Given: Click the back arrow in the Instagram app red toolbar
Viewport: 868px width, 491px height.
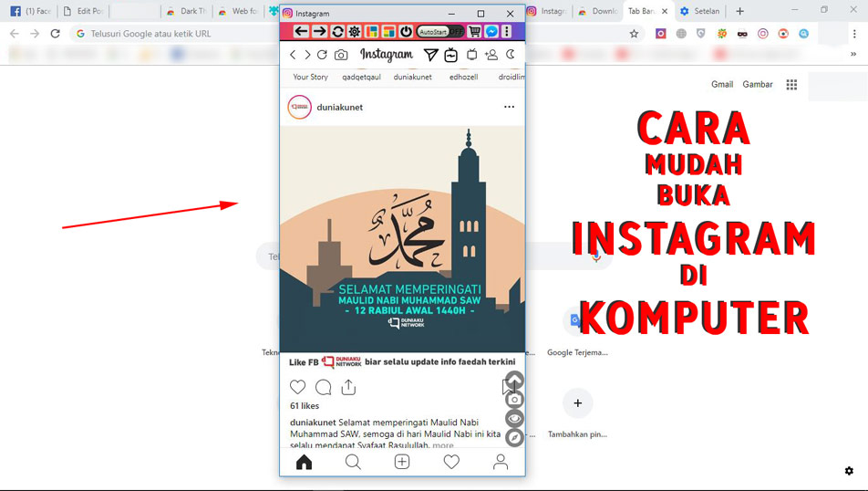Looking at the screenshot, I should [x=301, y=32].
